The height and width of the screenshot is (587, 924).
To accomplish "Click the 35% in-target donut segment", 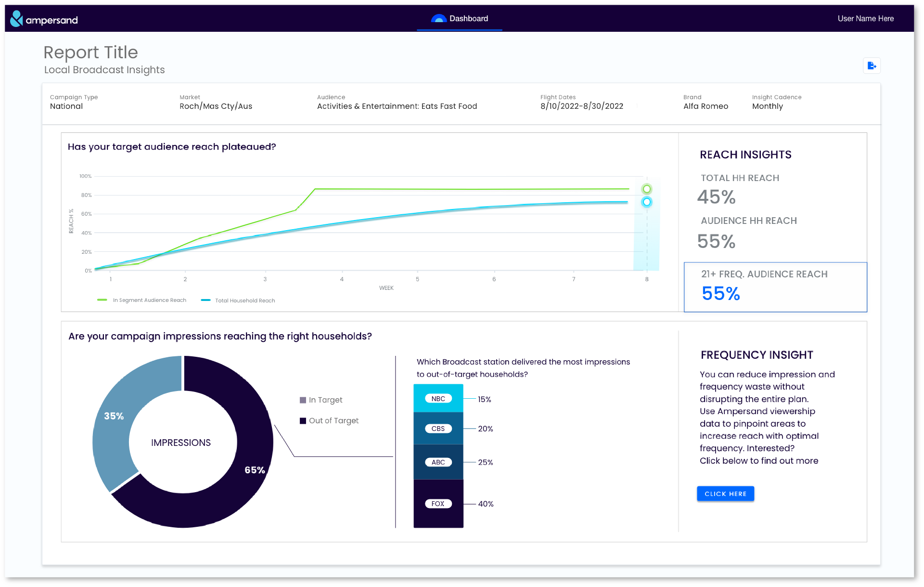I will (x=114, y=416).
